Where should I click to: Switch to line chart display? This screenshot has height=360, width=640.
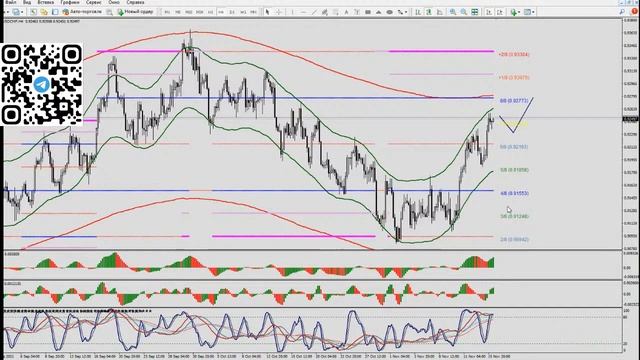(x=440, y=12)
